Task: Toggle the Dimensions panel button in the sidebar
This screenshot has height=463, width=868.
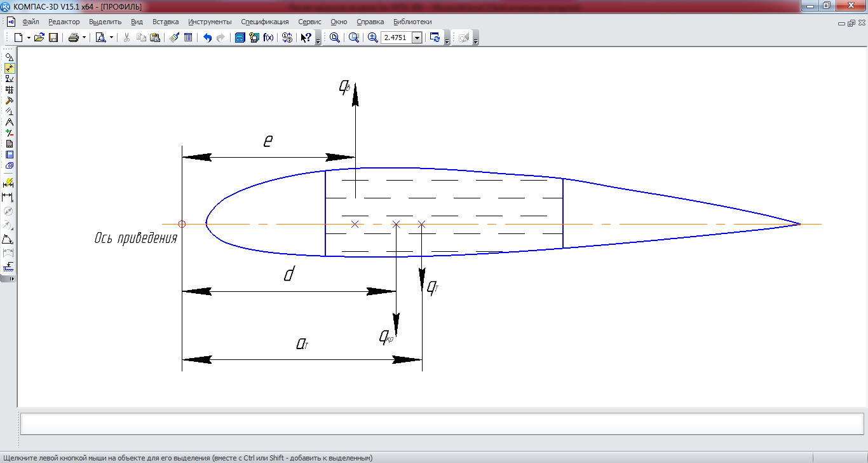Action: pos(10,68)
